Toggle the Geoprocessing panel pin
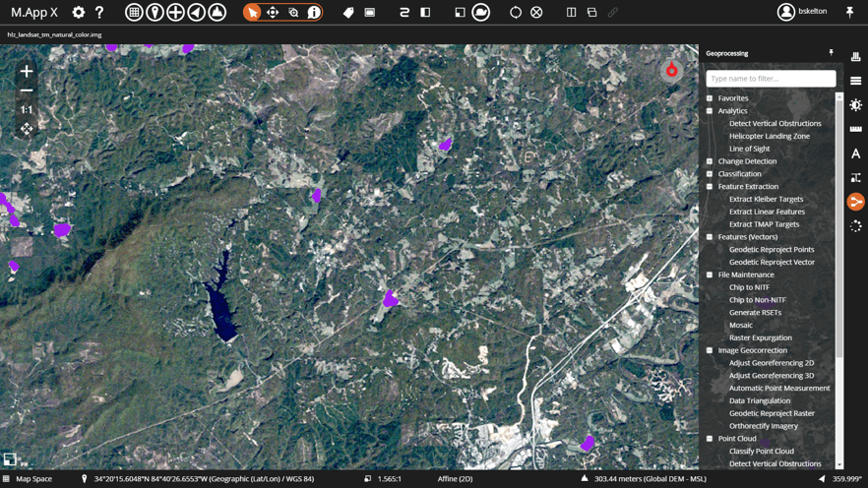The width and height of the screenshot is (868, 488). point(831,52)
